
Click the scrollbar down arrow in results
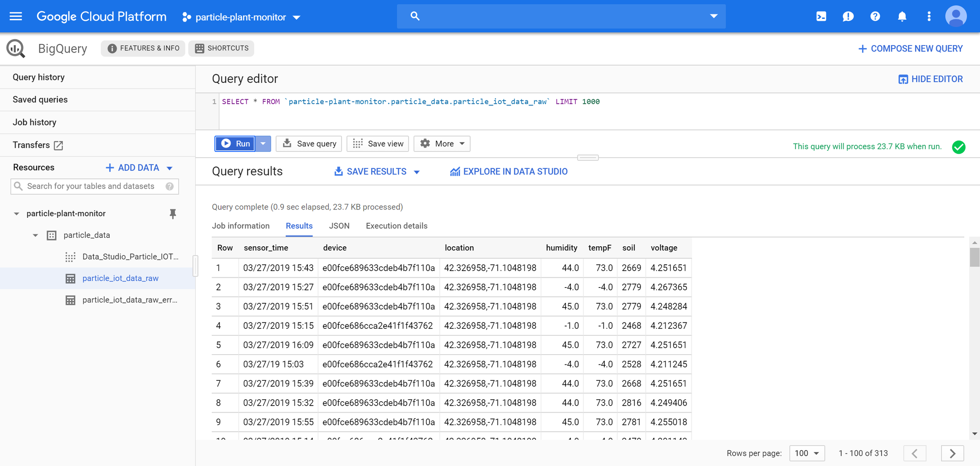point(975,434)
